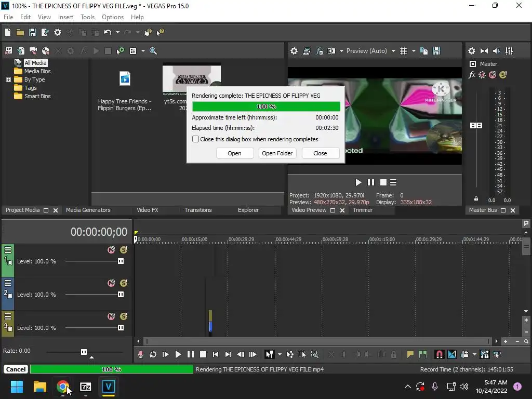Solo track 3 in the track header

pos(124,316)
